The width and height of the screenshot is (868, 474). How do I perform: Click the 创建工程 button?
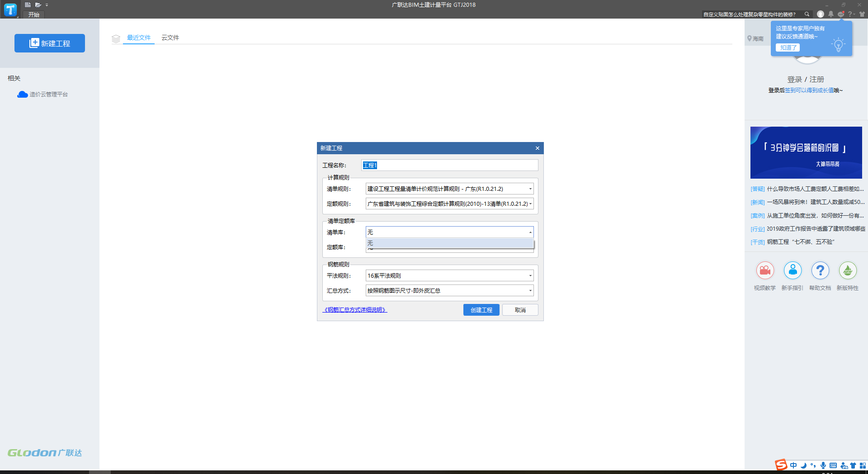click(x=481, y=310)
